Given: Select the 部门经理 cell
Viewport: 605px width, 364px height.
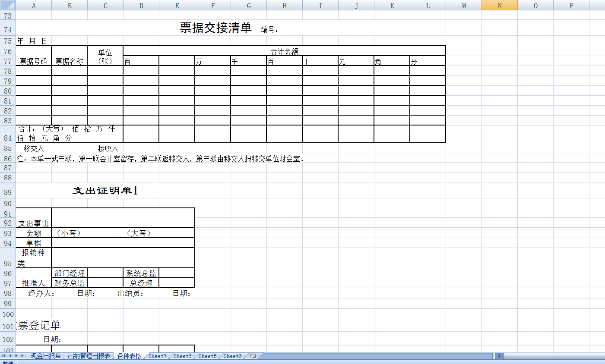Looking at the screenshot, I should tap(70, 273).
